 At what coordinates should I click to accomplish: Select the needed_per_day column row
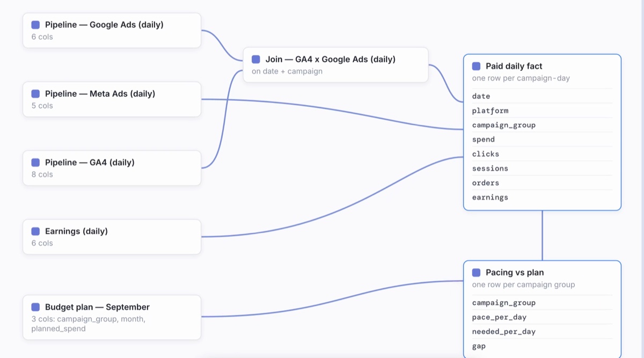pyautogui.click(x=542, y=332)
